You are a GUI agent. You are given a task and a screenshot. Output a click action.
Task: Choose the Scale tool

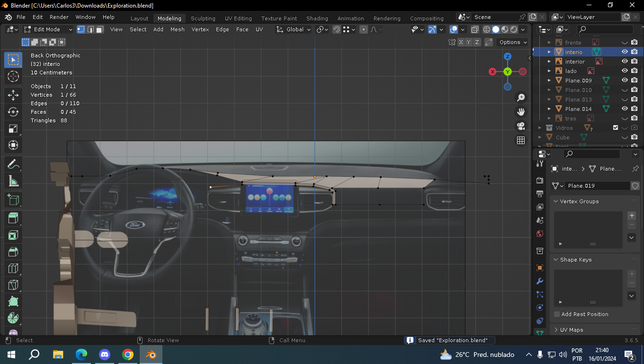pyautogui.click(x=13, y=129)
